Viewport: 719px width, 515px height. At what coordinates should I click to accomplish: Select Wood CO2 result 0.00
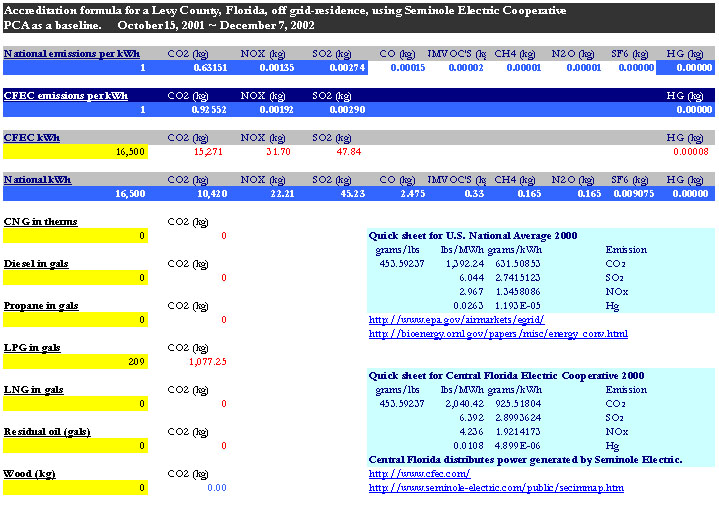click(217, 488)
